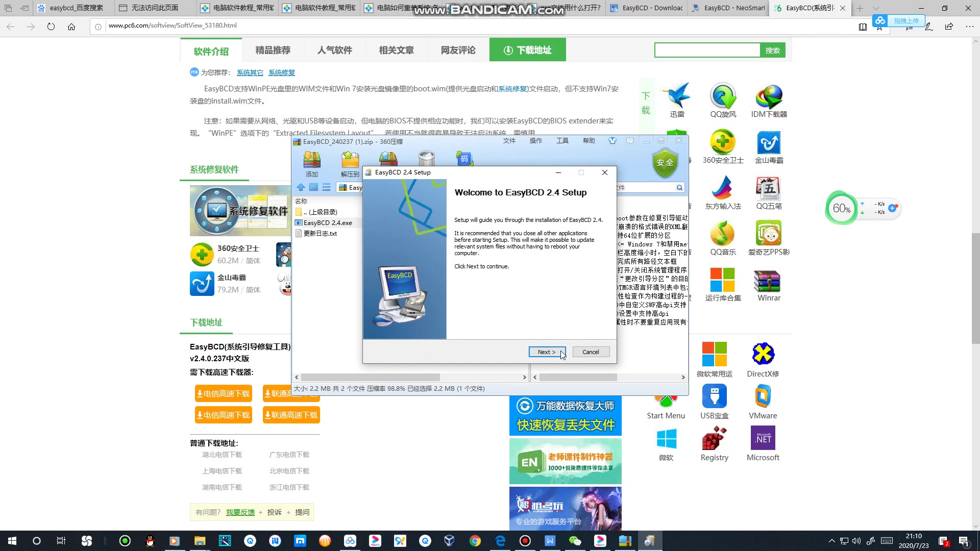Expand the EasyBCD 2.4.exe file entry
980x551 pixels.
pyautogui.click(x=328, y=222)
